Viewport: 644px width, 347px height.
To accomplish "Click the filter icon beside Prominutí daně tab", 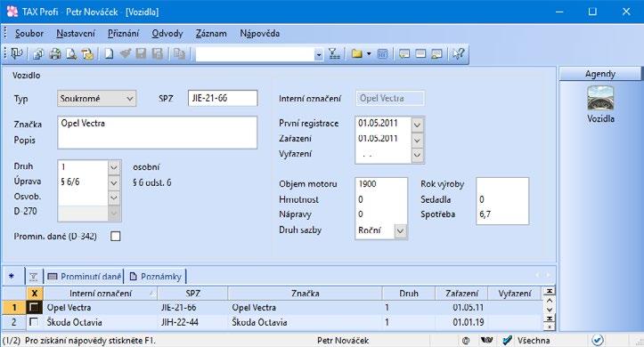I will pyautogui.click(x=33, y=277).
